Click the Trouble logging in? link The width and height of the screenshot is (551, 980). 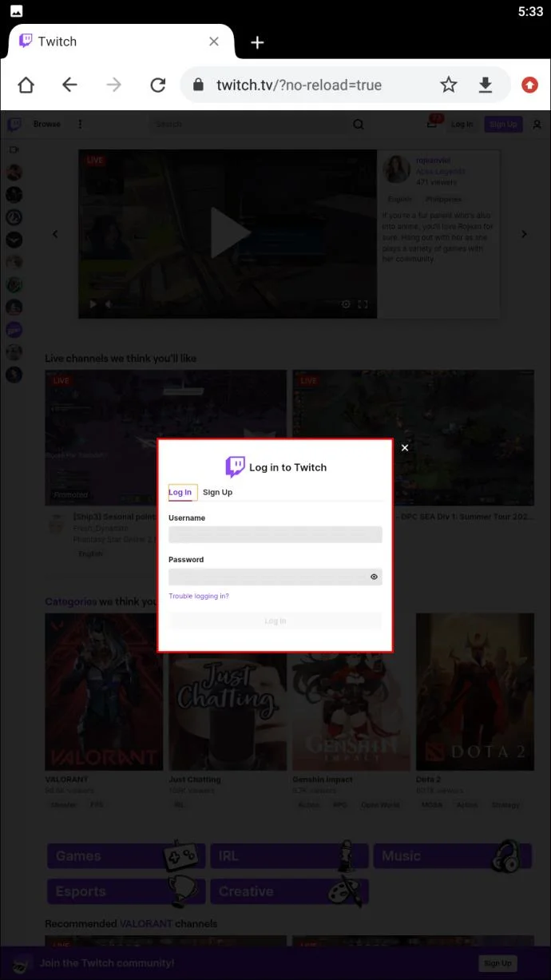point(199,597)
